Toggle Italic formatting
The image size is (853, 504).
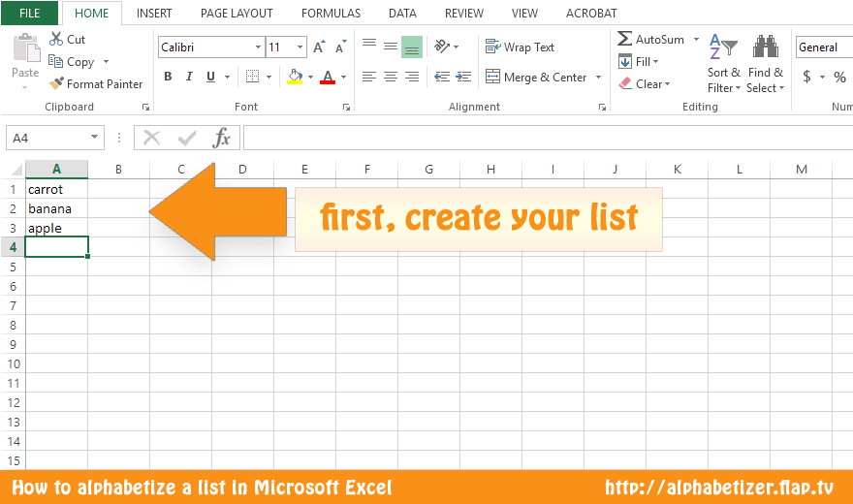coord(189,77)
